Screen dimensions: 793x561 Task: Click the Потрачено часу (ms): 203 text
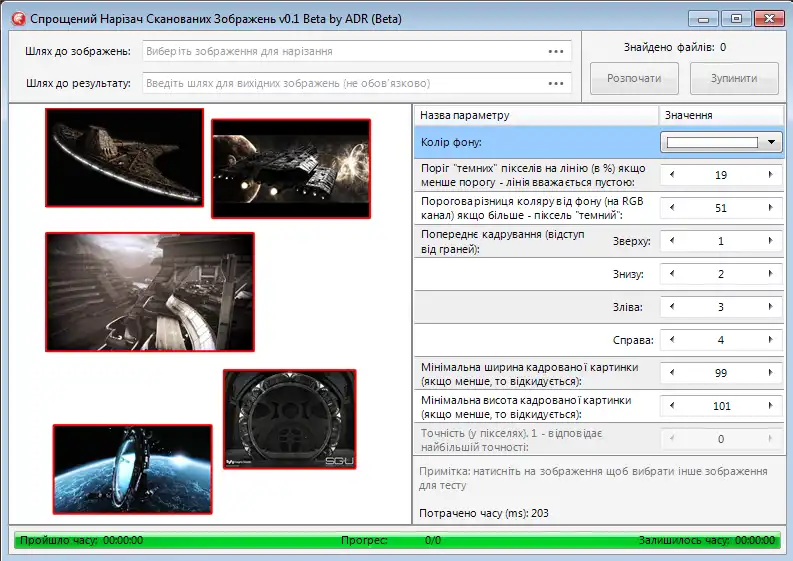483,513
